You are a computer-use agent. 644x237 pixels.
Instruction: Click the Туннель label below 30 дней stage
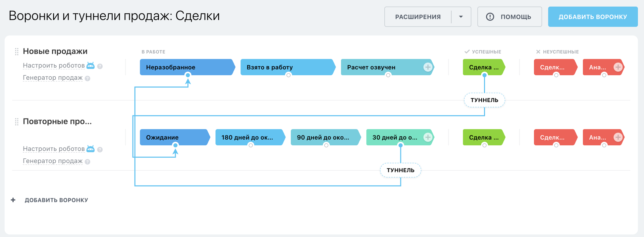pyautogui.click(x=400, y=170)
